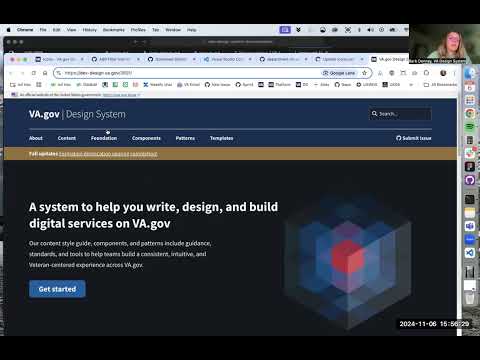Click the search magnifier icon on page
This screenshot has width=480, height=360.
(x=374, y=114)
